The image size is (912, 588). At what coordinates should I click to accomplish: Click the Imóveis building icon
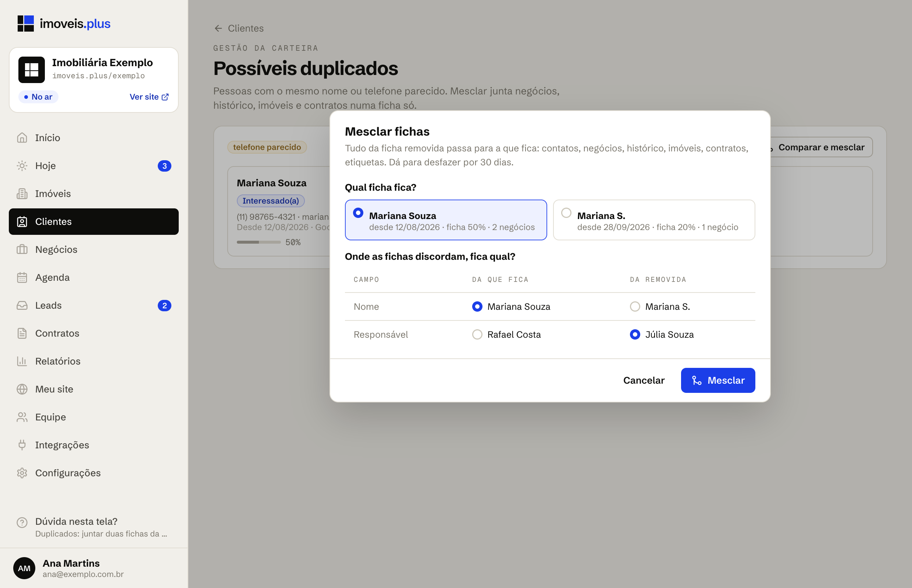22,194
